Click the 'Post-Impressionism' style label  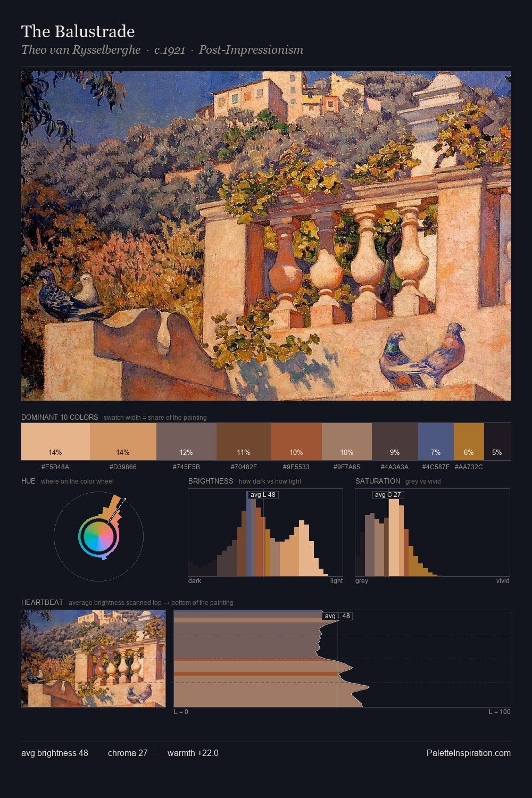pyautogui.click(x=251, y=50)
